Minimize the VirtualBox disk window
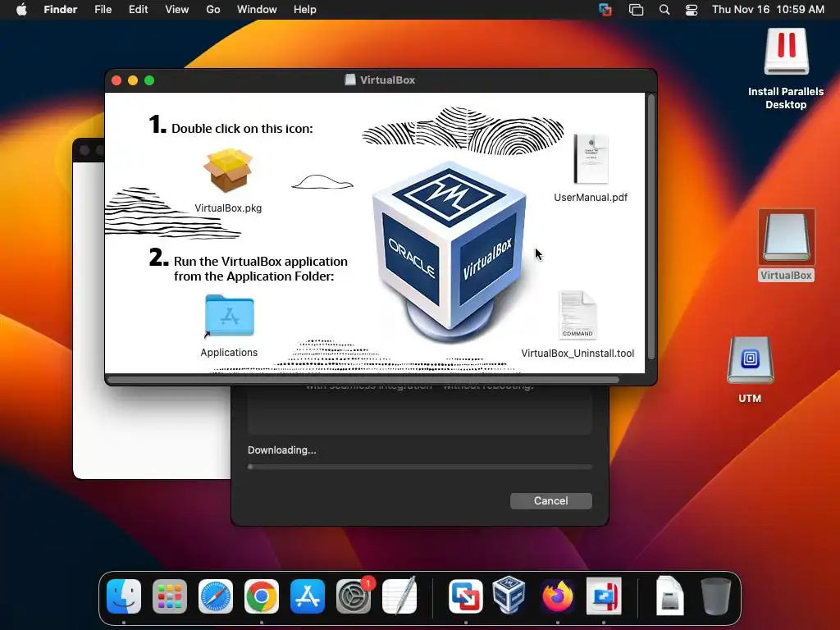 133,80
